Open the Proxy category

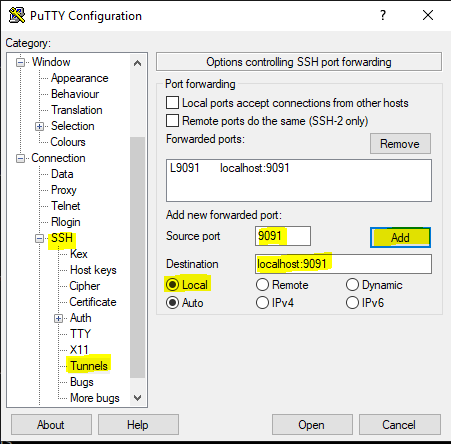point(64,190)
